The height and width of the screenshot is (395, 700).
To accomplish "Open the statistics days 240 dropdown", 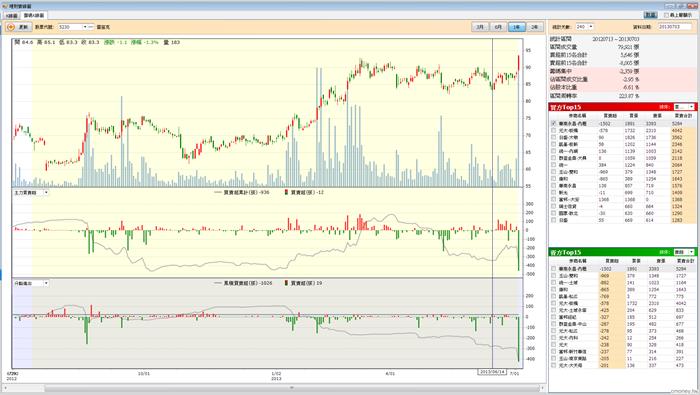I will (x=591, y=27).
